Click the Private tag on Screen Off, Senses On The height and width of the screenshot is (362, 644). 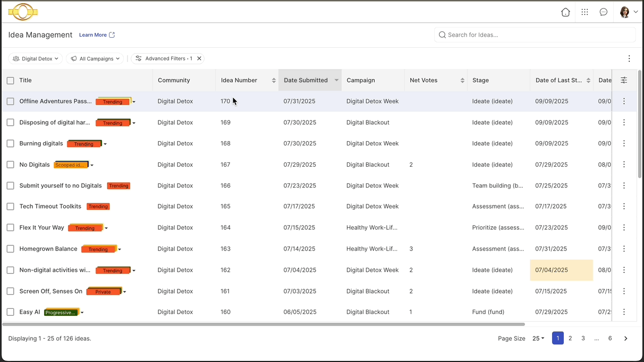coord(104,291)
